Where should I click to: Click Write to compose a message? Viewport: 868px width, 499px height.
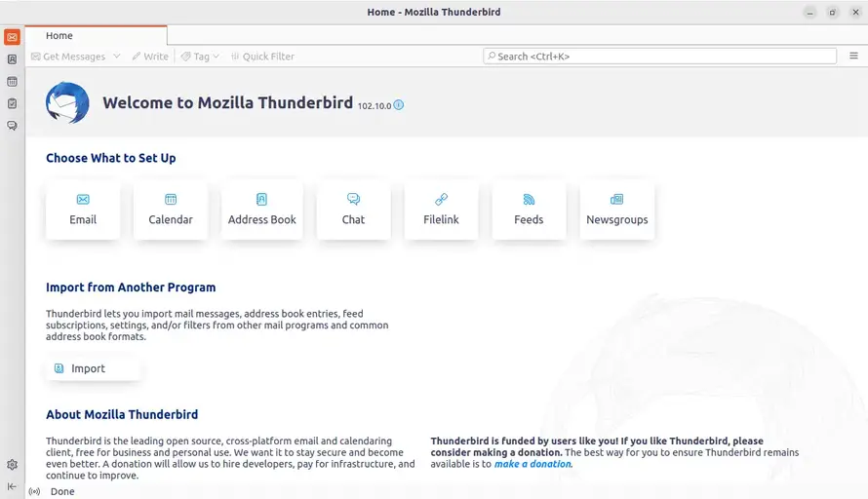[150, 57]
